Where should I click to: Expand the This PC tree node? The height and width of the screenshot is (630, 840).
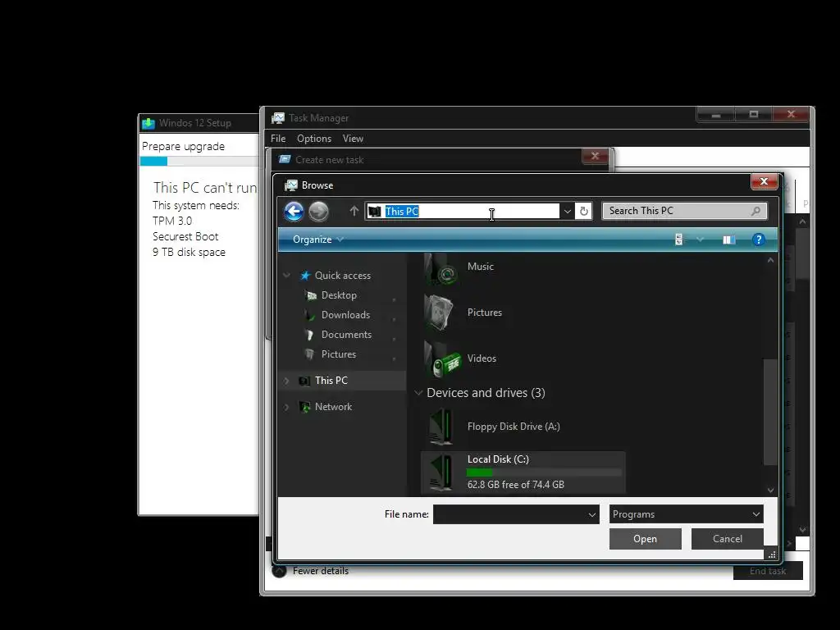coord(286,381)
